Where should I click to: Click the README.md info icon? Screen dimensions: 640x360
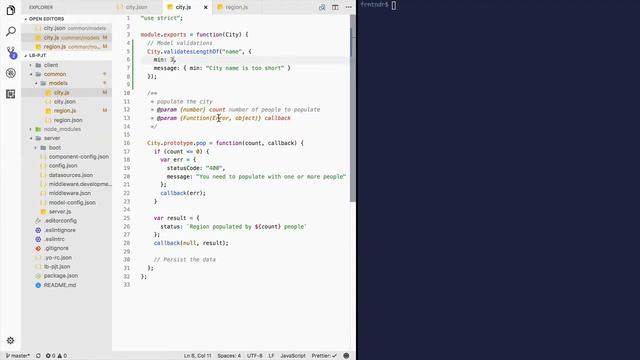(x=38, y=285)
